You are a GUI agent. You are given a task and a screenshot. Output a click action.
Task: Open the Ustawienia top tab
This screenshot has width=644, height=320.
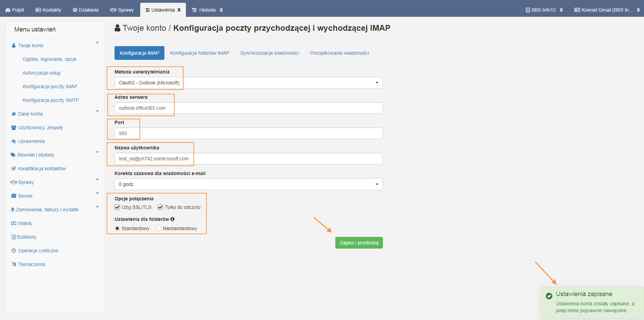(163, 10)
